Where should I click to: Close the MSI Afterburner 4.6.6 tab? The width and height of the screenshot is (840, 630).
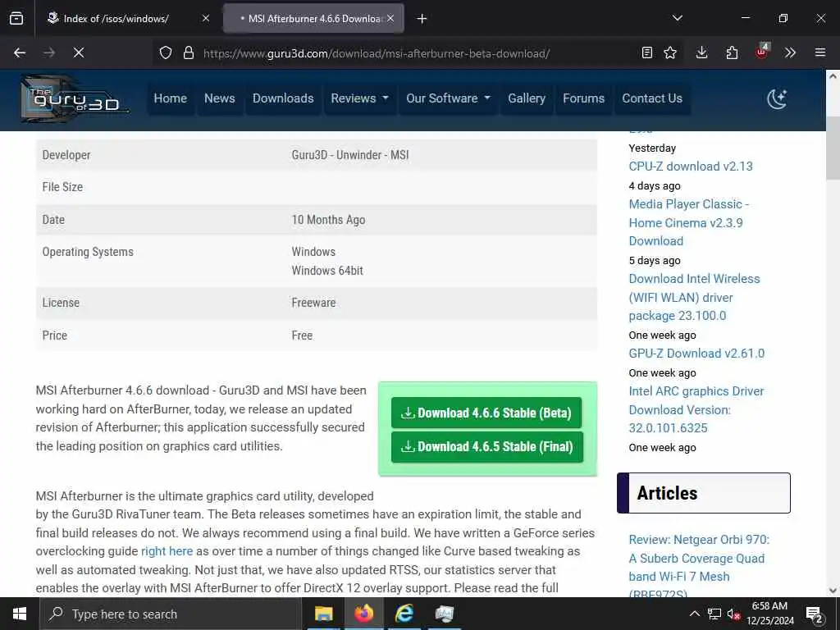(390, 18)
